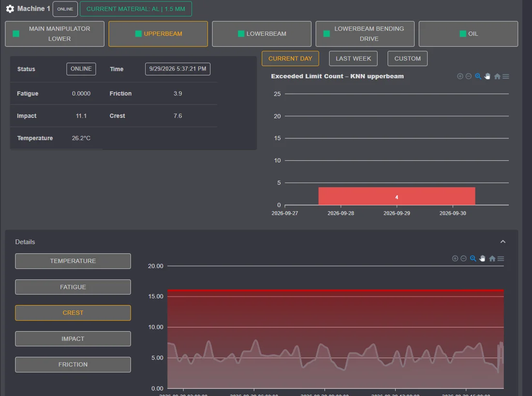Show the Friction detail chart
This screenshot has width=532, height=396.
pos(73,365)
